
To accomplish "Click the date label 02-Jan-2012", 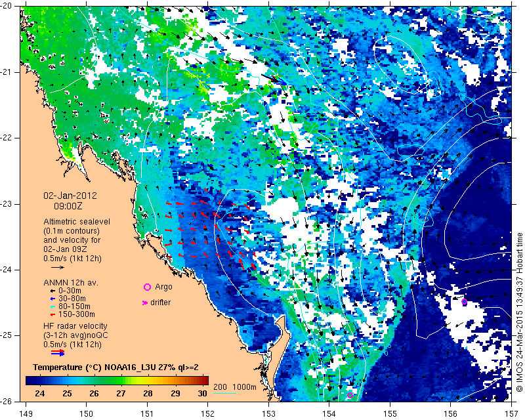I will tap(70, 196).
